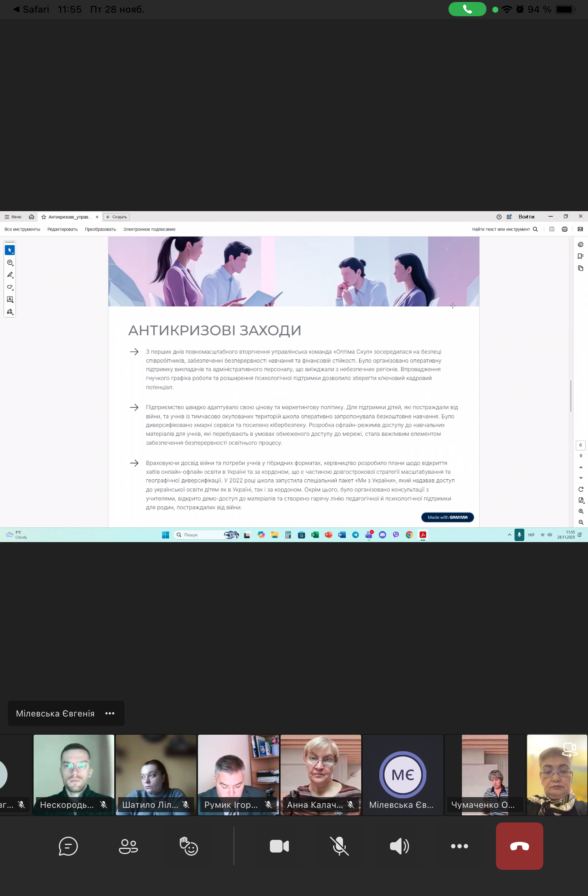Tap the green active call indicator
The image size is (588, 896).
tap(467, 9)
